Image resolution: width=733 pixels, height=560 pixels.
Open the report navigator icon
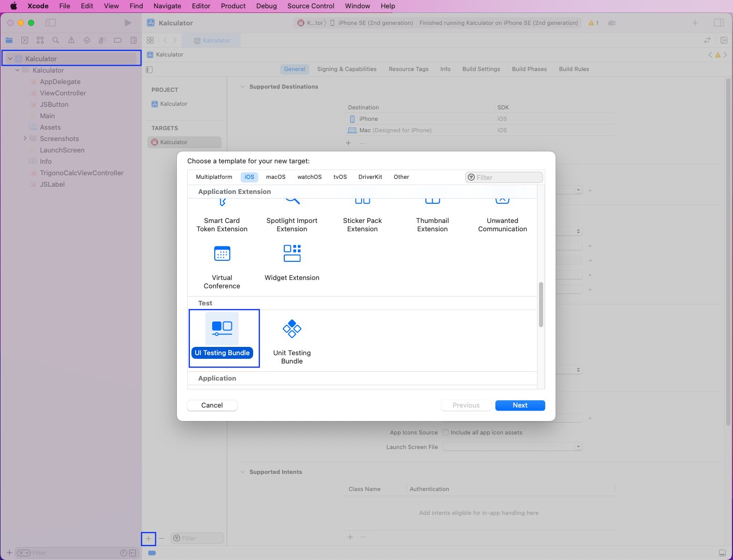(x=133, y=40)
